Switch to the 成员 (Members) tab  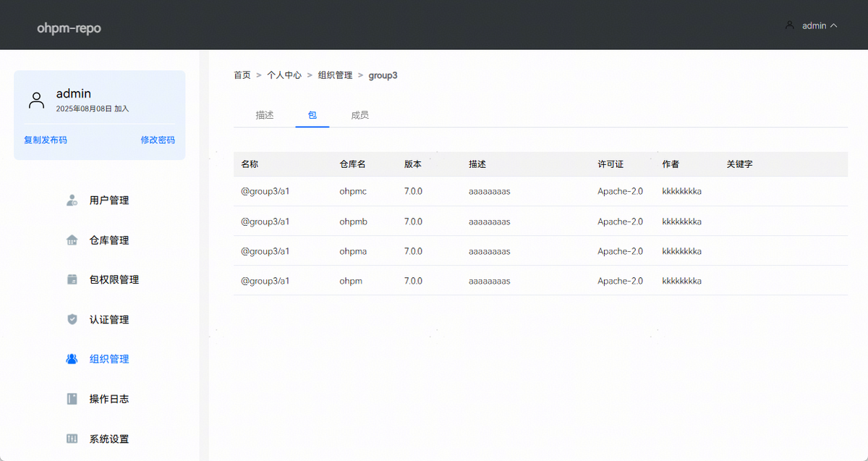tap(359, 115)
